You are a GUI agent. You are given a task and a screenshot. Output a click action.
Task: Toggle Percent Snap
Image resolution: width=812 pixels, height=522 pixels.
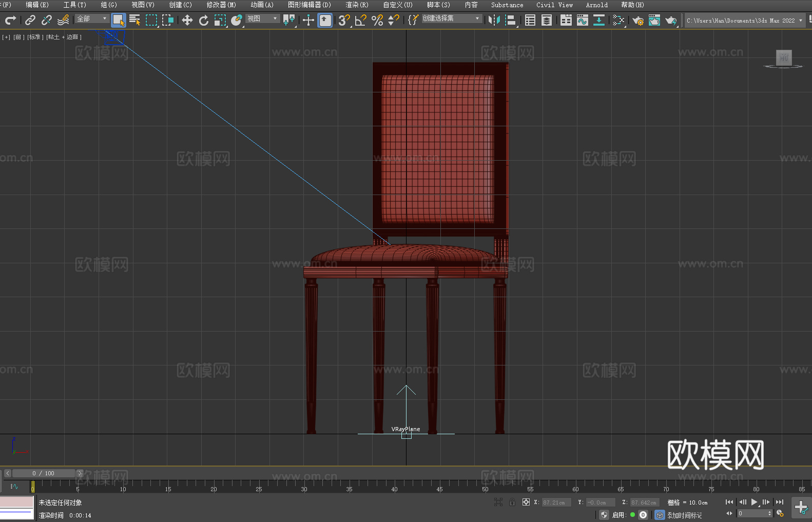click(377, 20)
